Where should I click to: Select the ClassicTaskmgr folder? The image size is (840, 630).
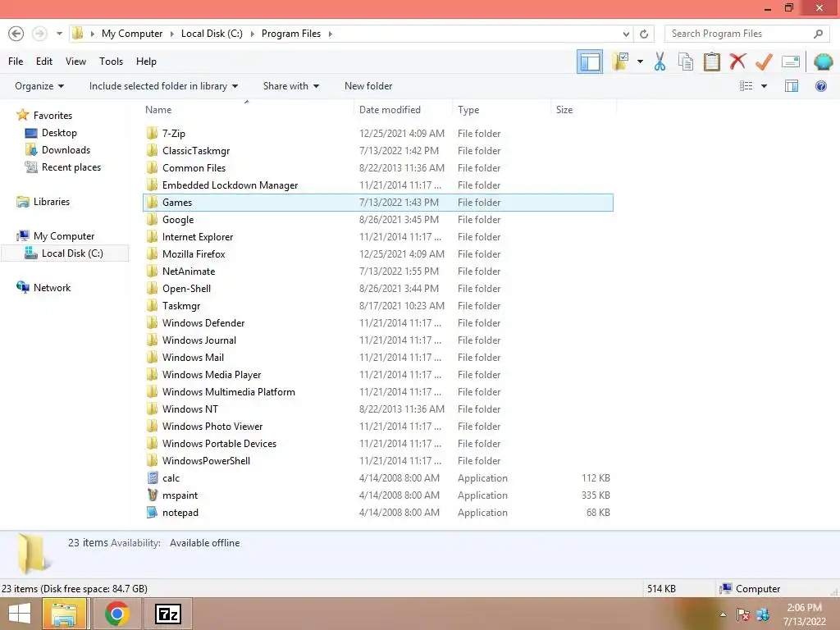378,151
